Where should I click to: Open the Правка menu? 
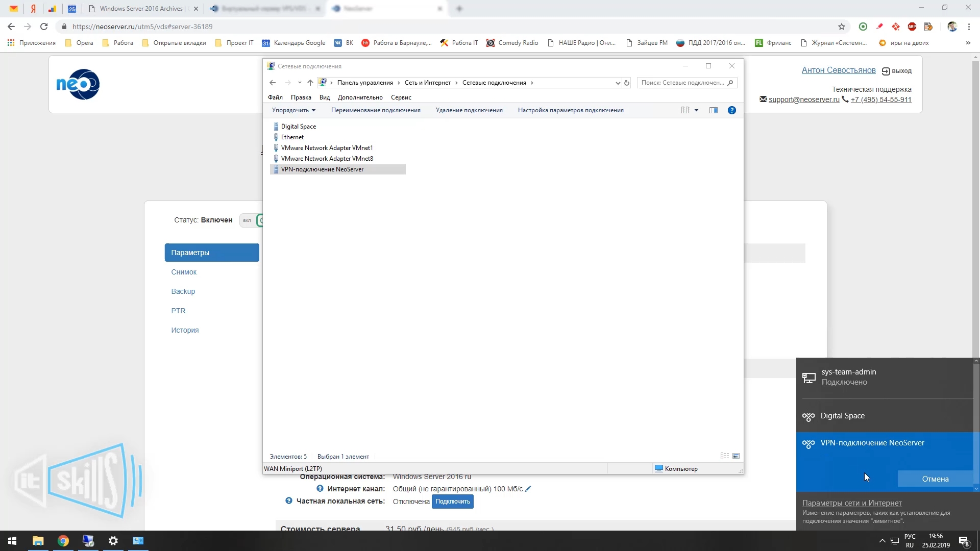301,97
